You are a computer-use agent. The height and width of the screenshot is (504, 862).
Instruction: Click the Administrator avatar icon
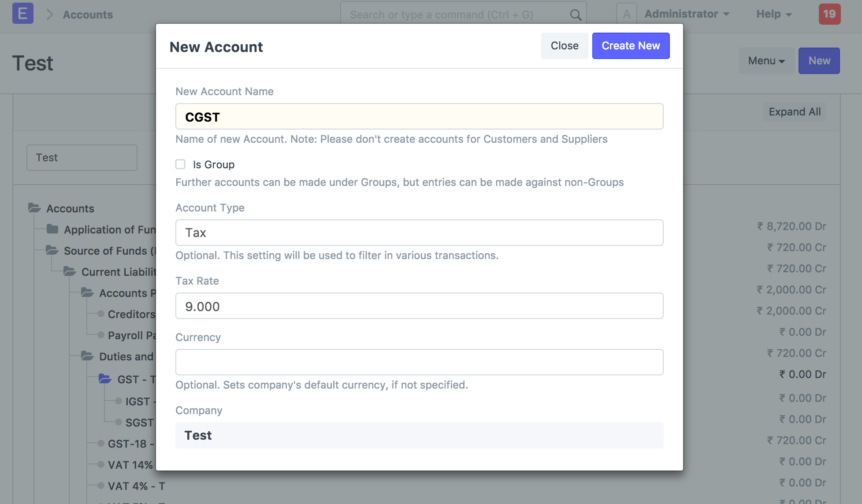[x=626, y=14]
